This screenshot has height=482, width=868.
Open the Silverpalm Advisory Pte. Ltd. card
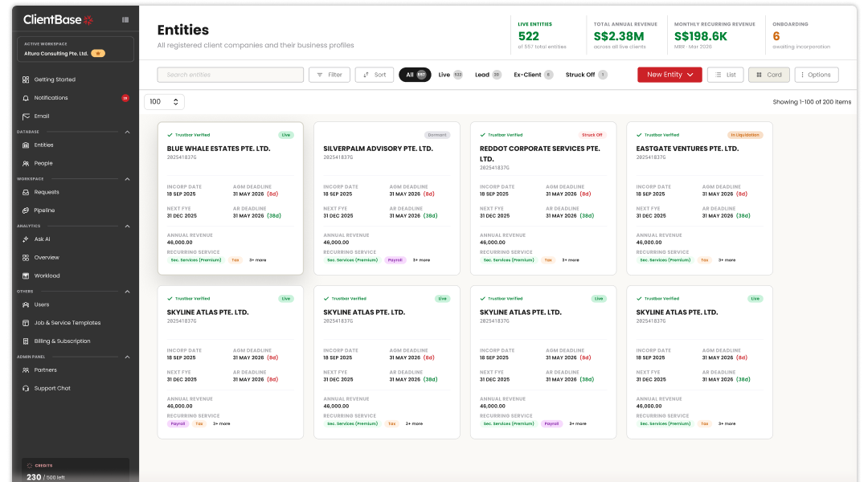tap(387, 198)
